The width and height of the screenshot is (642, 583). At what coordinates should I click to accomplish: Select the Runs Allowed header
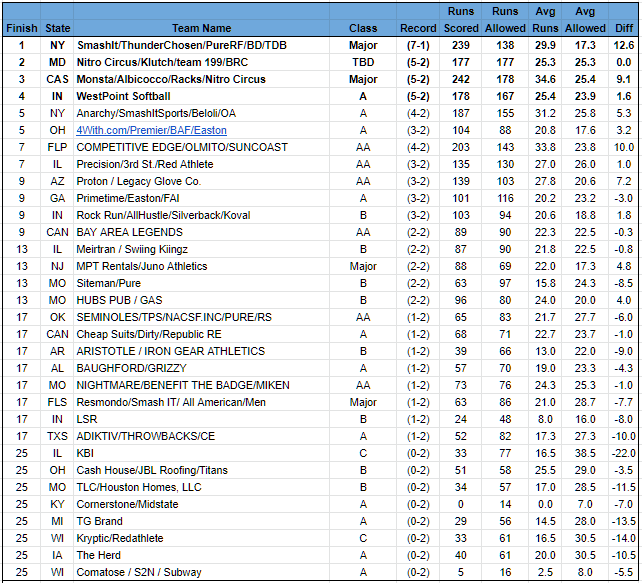coord(505,20)
